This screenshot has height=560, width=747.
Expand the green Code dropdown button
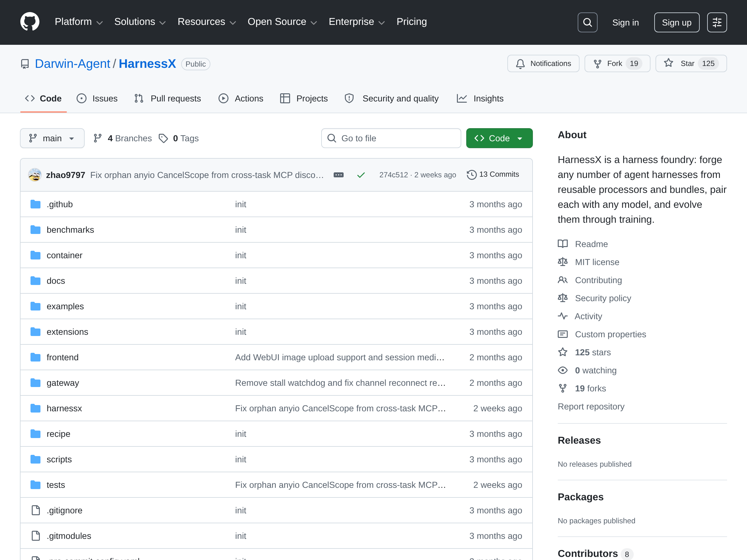499,138
